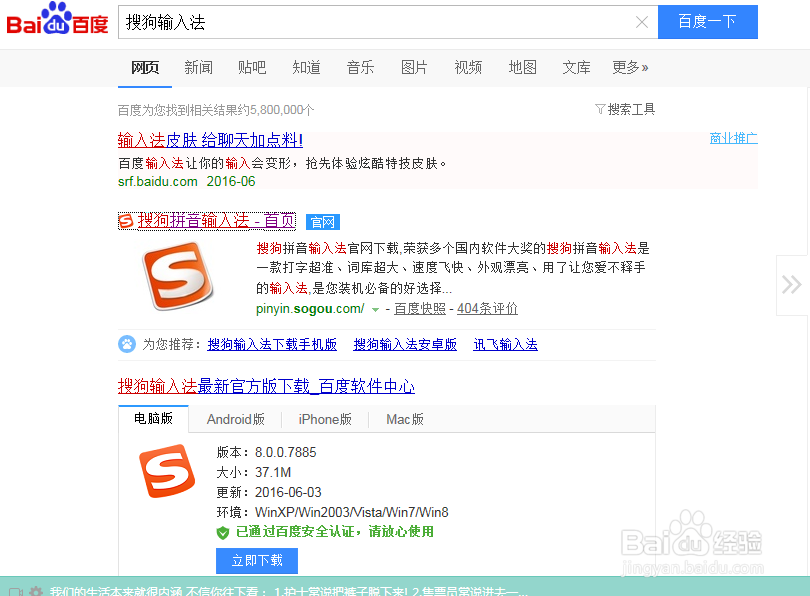This screenshot has height=596, width=810.
Task: Click the pinyin.sogou.com/ URL text
Action: (310, 309)
